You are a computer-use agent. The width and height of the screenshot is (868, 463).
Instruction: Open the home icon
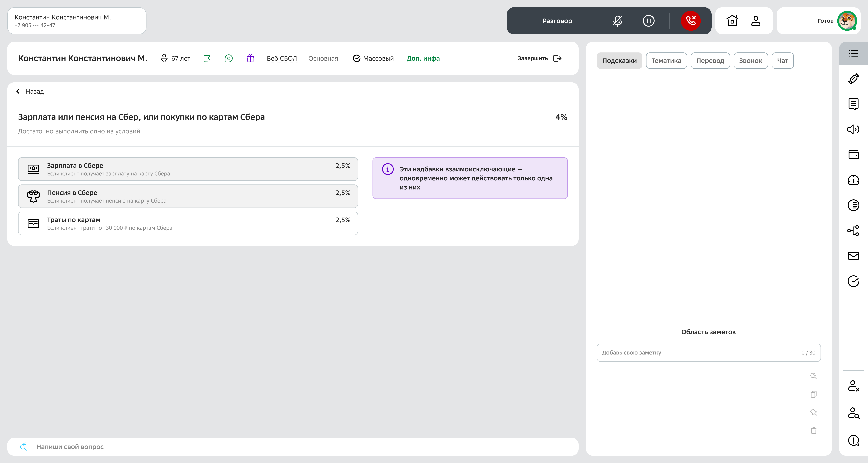[x=732, y=21]
